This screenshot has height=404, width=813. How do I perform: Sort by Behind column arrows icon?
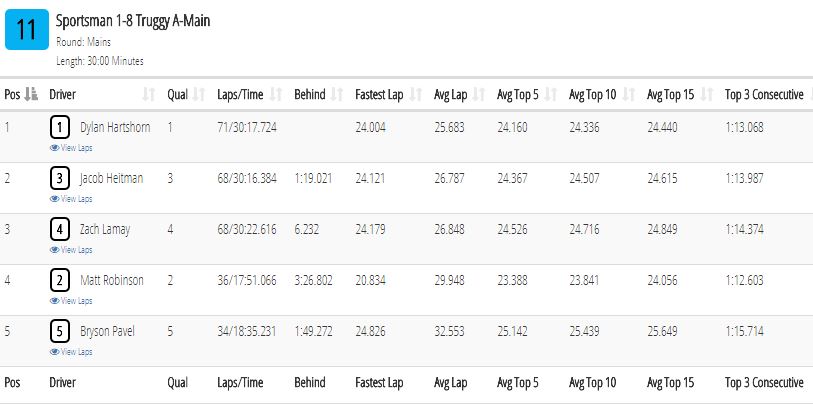click(x=337, y=94)
